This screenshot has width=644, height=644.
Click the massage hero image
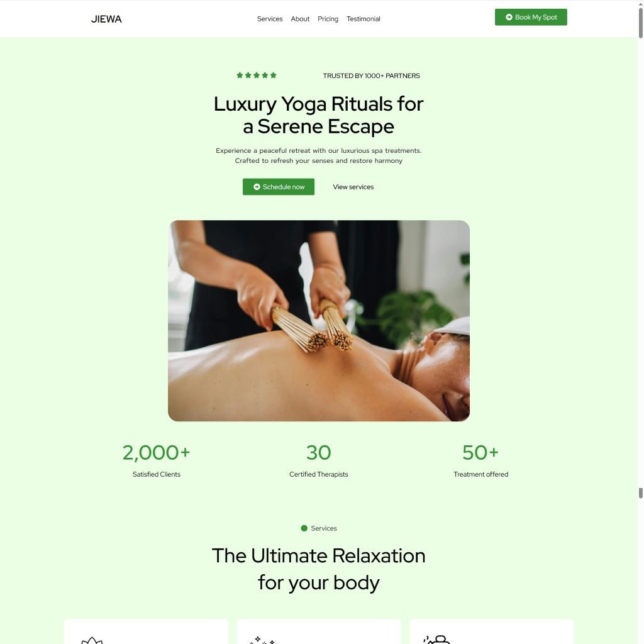click(319, 321)
